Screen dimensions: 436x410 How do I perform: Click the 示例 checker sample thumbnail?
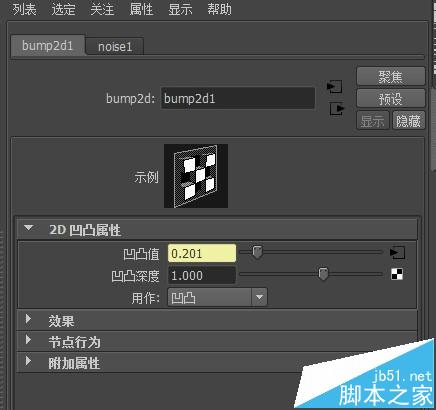coord(196,176)
